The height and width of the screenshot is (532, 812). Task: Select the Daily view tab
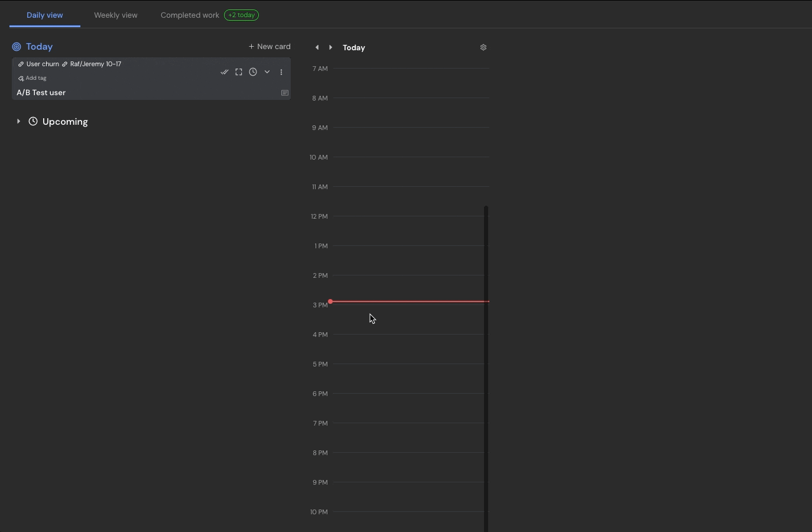tap(45, 15)
